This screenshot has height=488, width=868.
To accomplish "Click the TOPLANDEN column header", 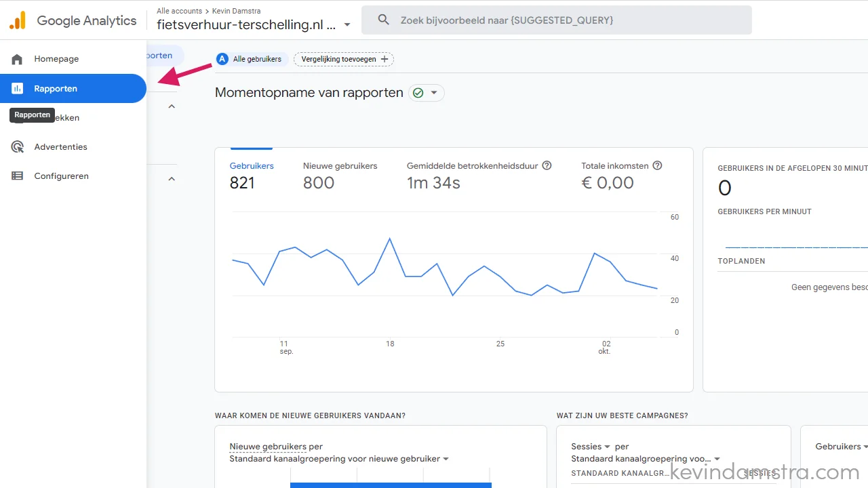I will 741,261.
